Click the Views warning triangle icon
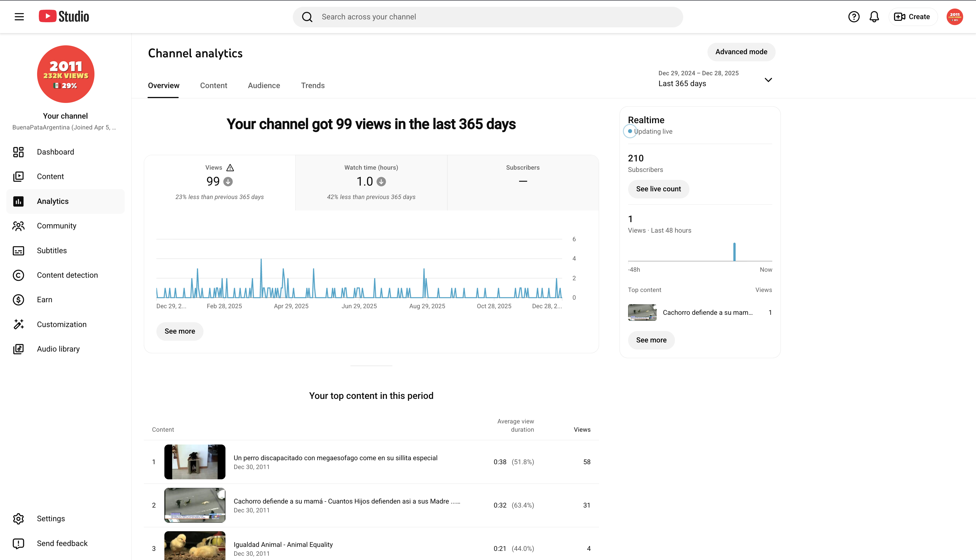This screenshot has height=560, width=976. (230, 168)
